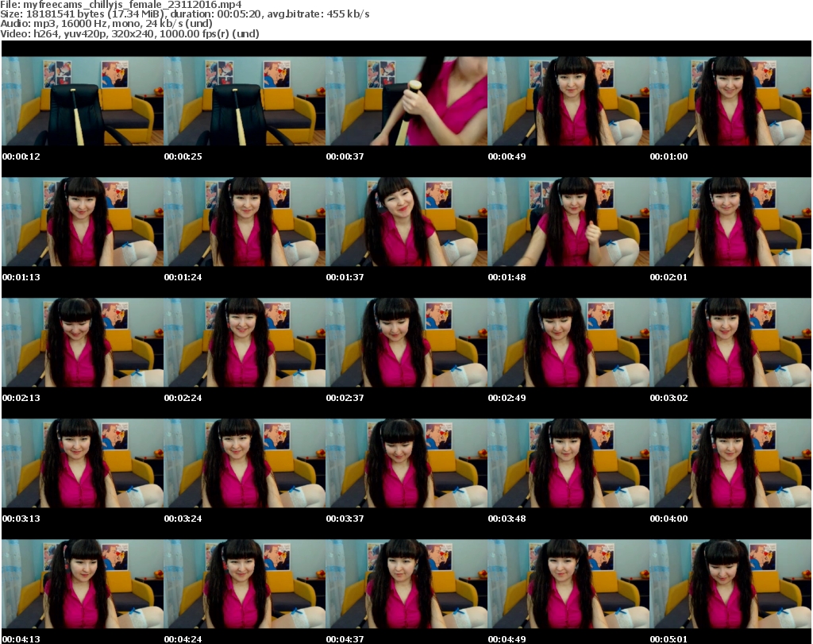This screenshot has height=644, width=813.
Task: Click the Audio mp3 info line
Action: (106, 24)
